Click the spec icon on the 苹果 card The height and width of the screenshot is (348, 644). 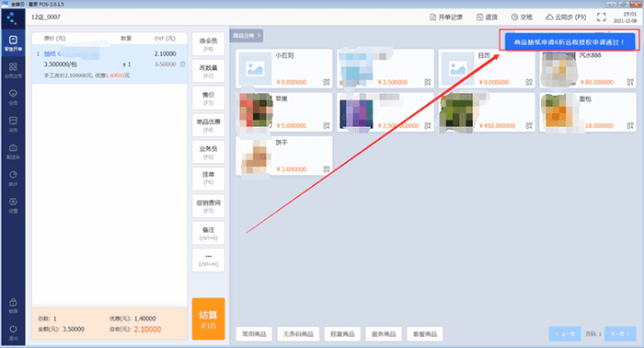(327, 126)
